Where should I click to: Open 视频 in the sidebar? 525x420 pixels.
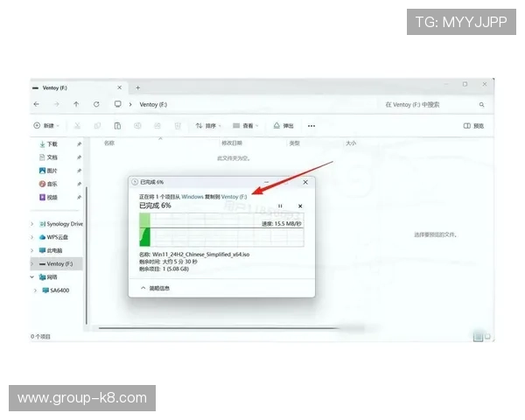48,197
